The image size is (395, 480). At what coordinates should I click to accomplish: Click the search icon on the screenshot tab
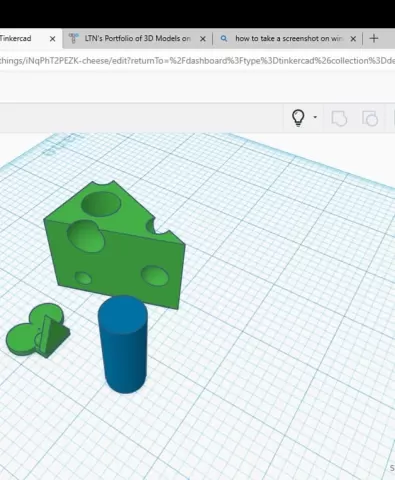(224, 39)
